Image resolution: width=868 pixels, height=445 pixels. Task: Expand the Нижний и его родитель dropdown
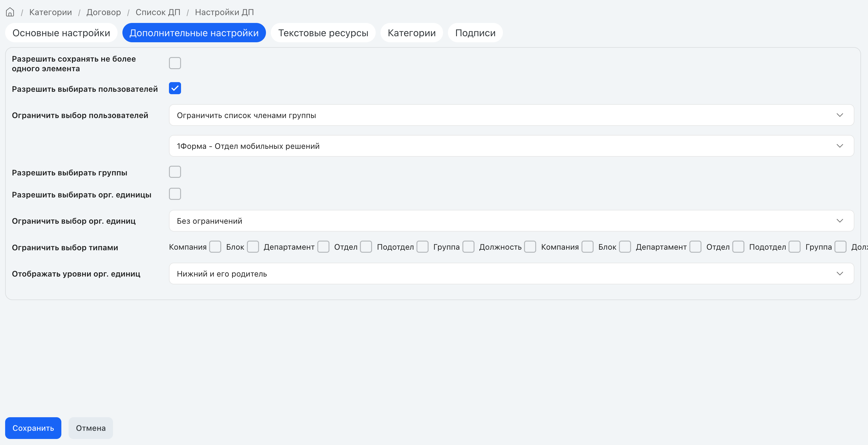point(511,274)
